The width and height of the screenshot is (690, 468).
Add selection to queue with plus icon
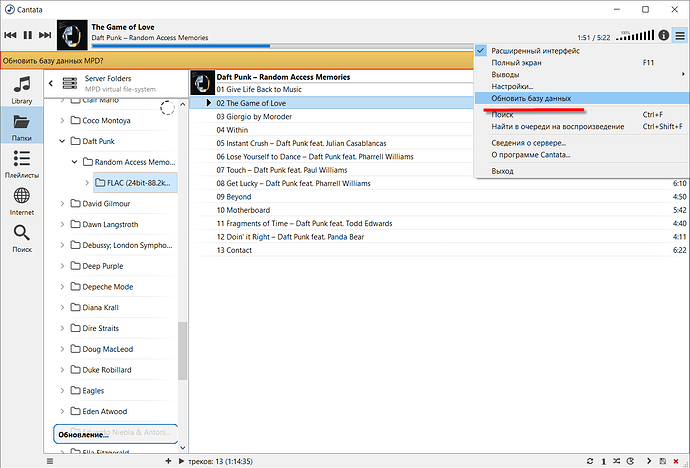[168, 461]
